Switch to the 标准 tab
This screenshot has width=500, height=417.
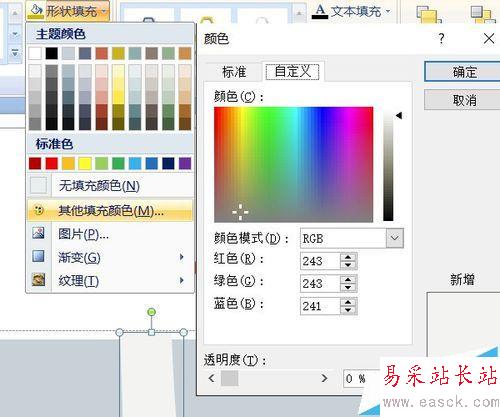(234, 72)
